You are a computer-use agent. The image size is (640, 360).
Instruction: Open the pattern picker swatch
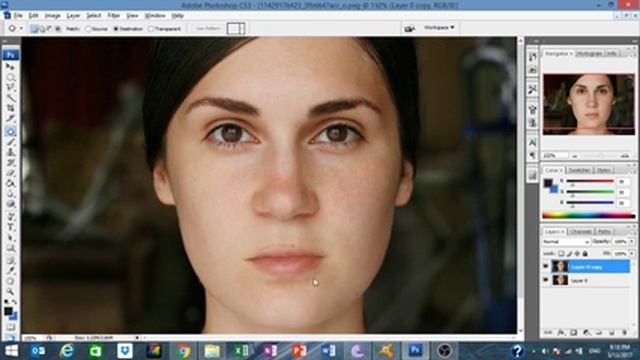pyautogui.click(x=236, y=29)
